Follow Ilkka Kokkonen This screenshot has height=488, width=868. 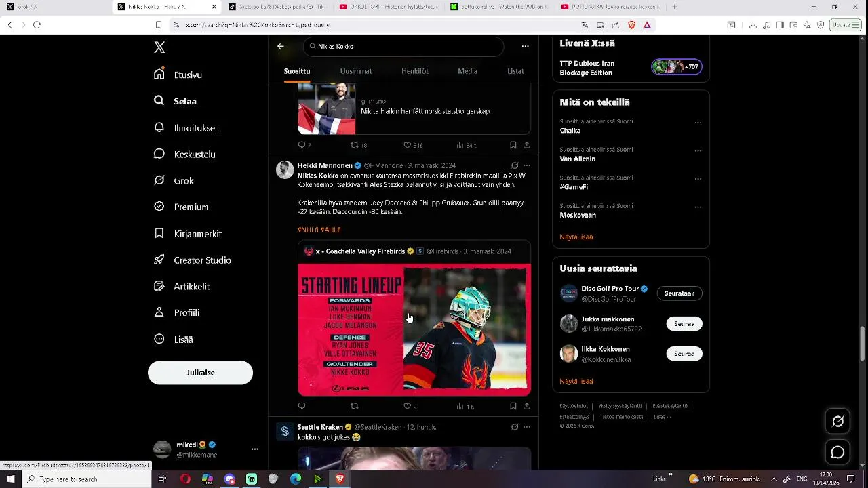coord(684,353)
